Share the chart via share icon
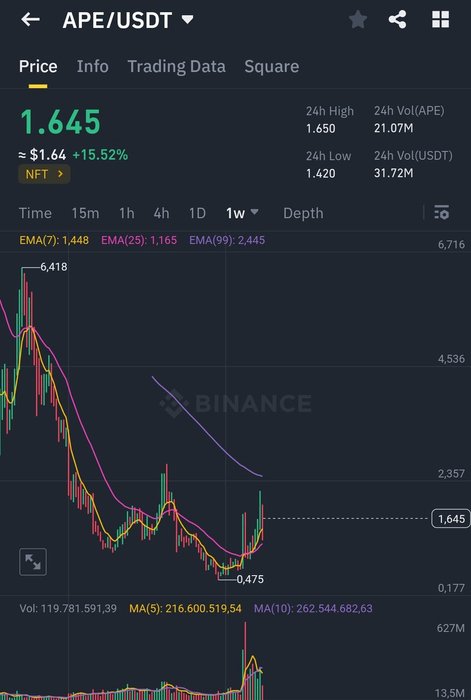The image size is (471, 700). [397, 20]
